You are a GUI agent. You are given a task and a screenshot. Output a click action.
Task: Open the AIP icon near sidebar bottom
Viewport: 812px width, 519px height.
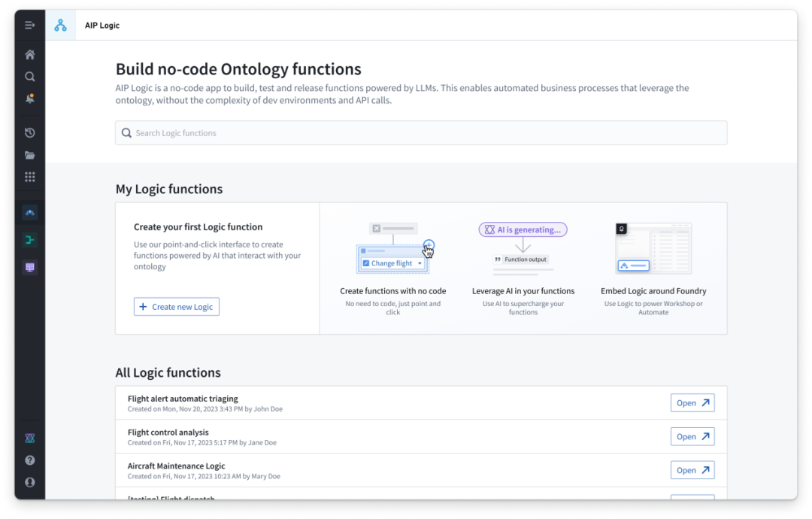tap(30, 439)
